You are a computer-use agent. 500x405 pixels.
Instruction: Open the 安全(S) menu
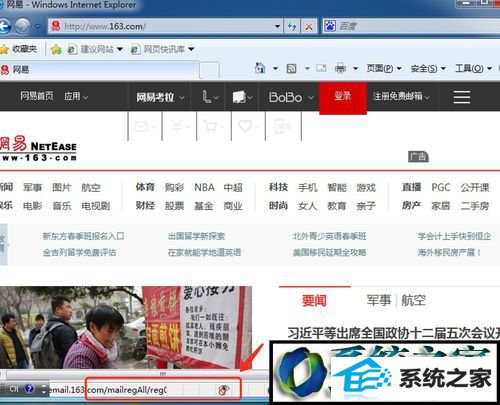point(428,68)
